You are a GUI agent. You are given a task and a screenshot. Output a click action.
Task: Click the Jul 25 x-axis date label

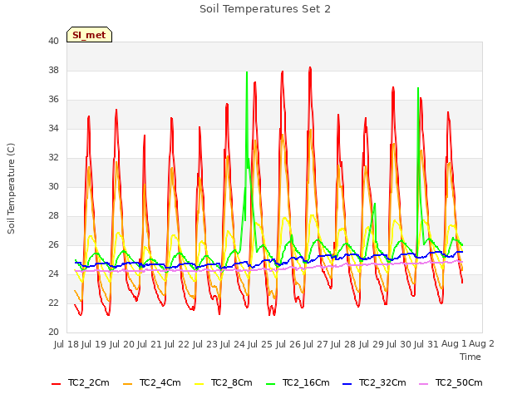[260, 344]
